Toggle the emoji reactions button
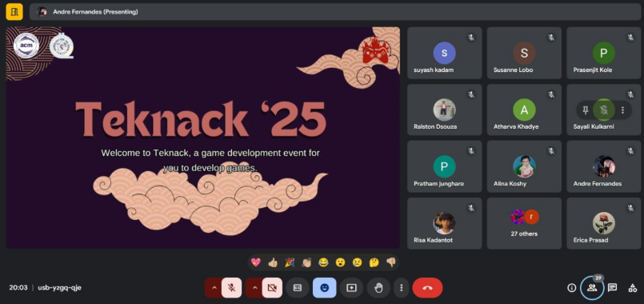The width and height of the screenshot is (644, 304). tap(325, 287)
